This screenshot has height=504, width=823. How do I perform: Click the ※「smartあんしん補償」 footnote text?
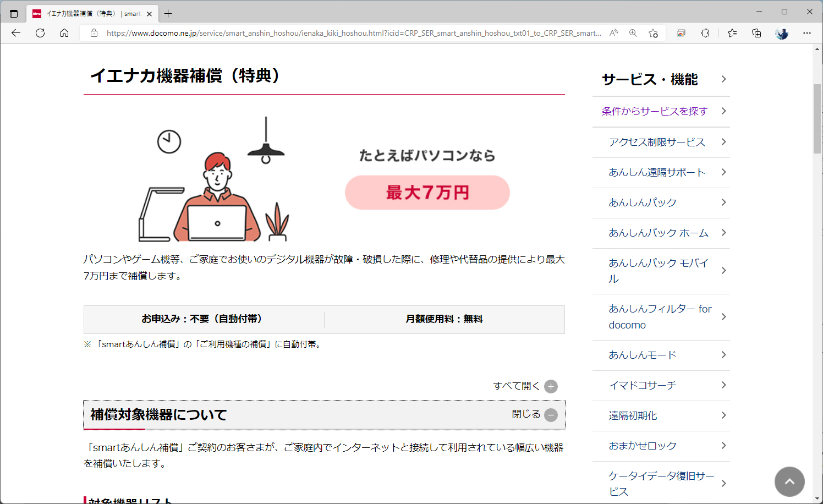click(x=203, y=344)
